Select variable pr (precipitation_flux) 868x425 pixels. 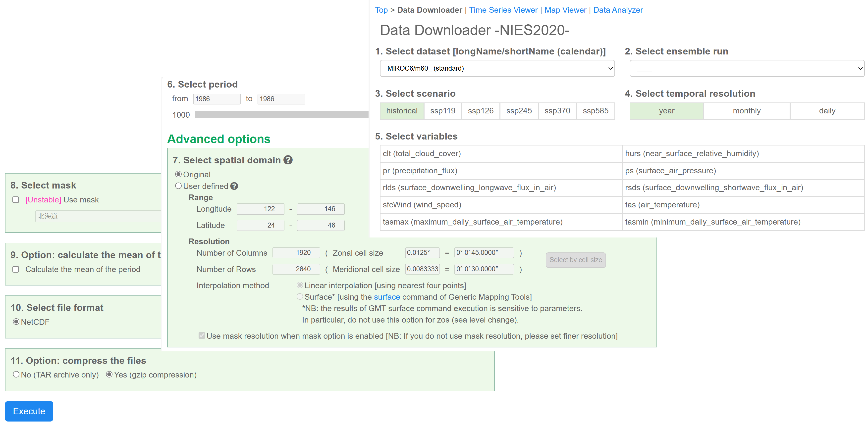coord(501,171)
